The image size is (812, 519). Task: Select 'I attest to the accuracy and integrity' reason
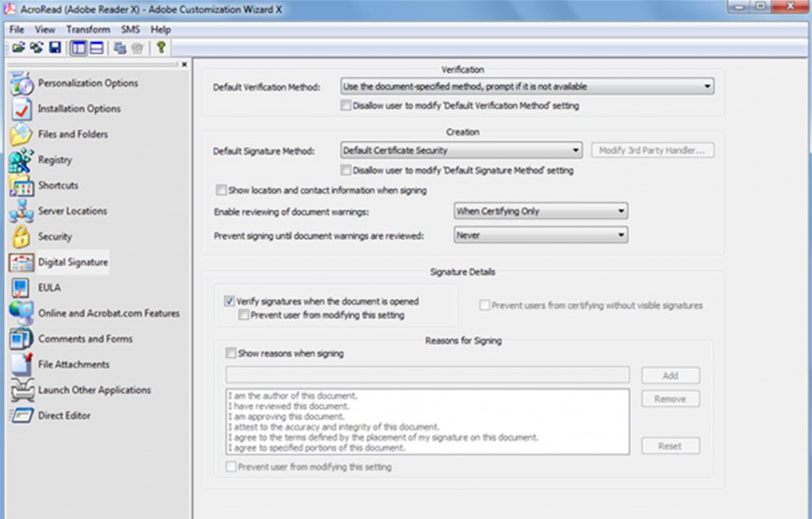click(x=334, y=427)
